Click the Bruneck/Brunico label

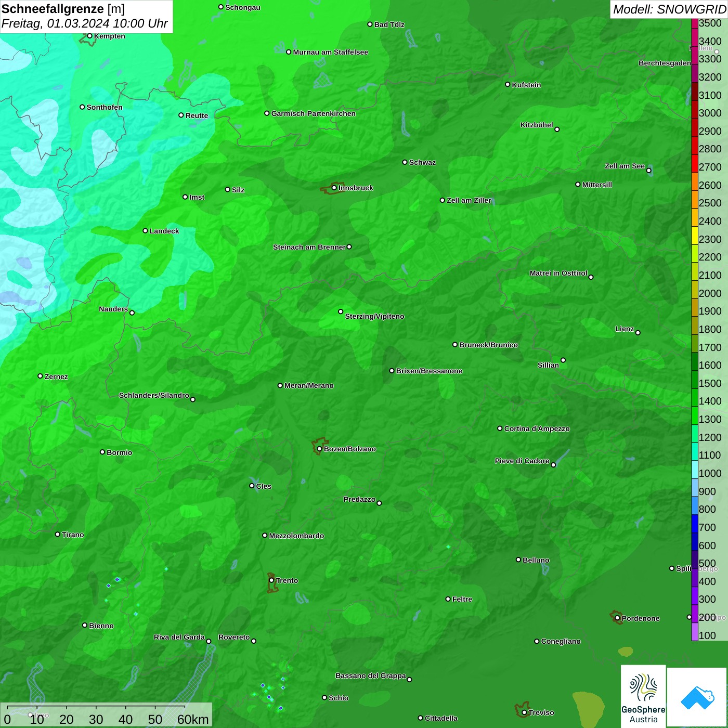(x=488, y=345)
